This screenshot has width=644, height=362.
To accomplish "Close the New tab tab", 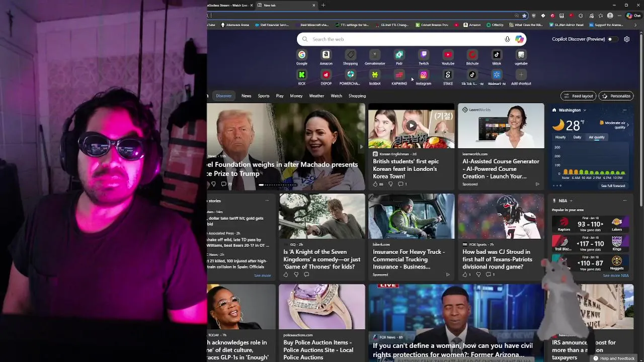I will click(x=314, y=5).
